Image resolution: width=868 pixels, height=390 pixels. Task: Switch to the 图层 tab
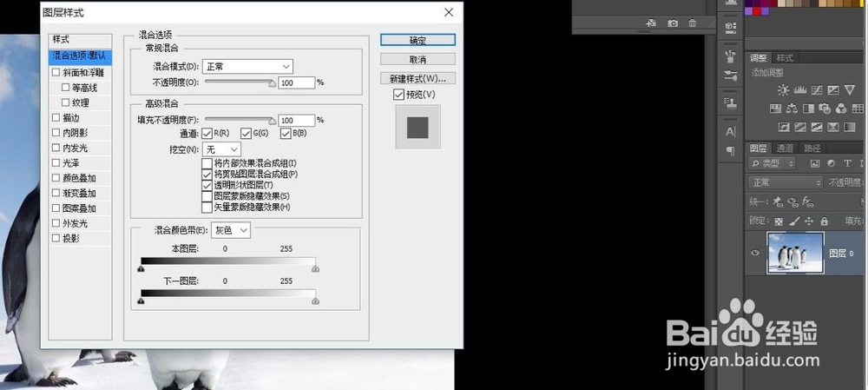click(759, 148)
